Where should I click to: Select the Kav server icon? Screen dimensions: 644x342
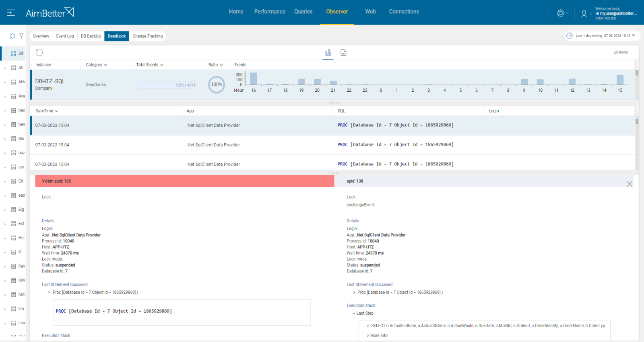pos(14,266)
